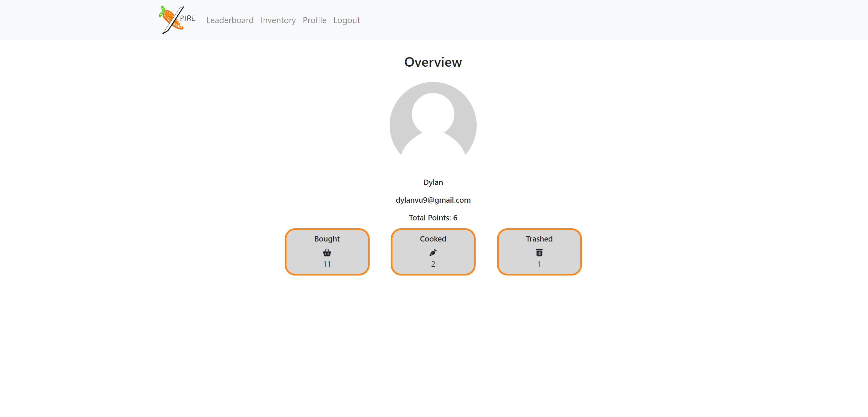Image resolution: width=868 pixels, height=417 pixels.
Task: Open the Inventory page
Action: coord(278,20)
